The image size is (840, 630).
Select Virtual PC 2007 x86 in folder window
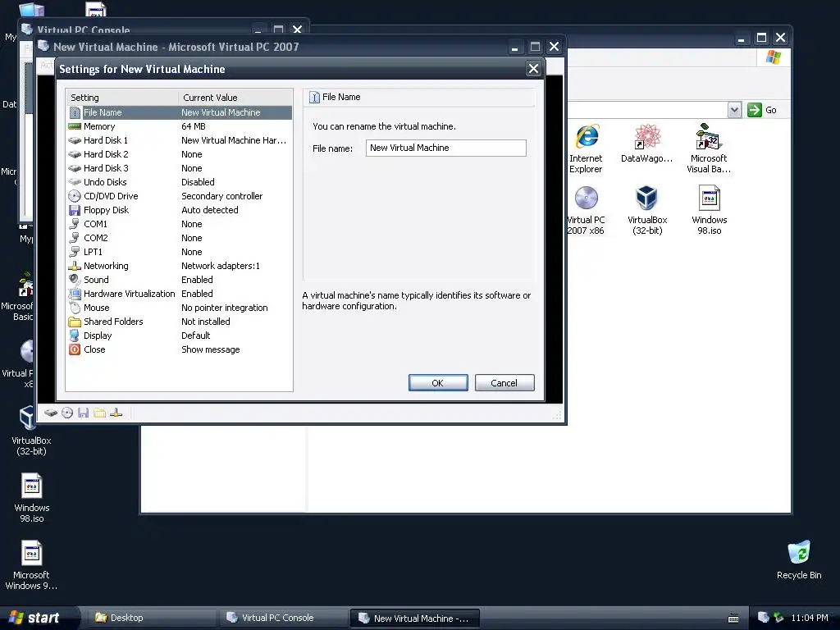point(586,210)
